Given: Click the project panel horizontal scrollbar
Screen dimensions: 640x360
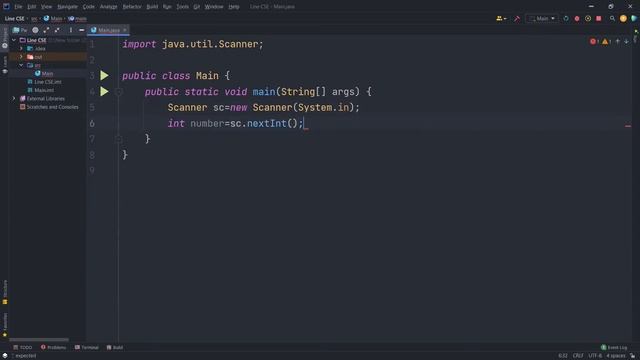Looking at the screenshot, I should pyautogui.click(x=39, y=340).
